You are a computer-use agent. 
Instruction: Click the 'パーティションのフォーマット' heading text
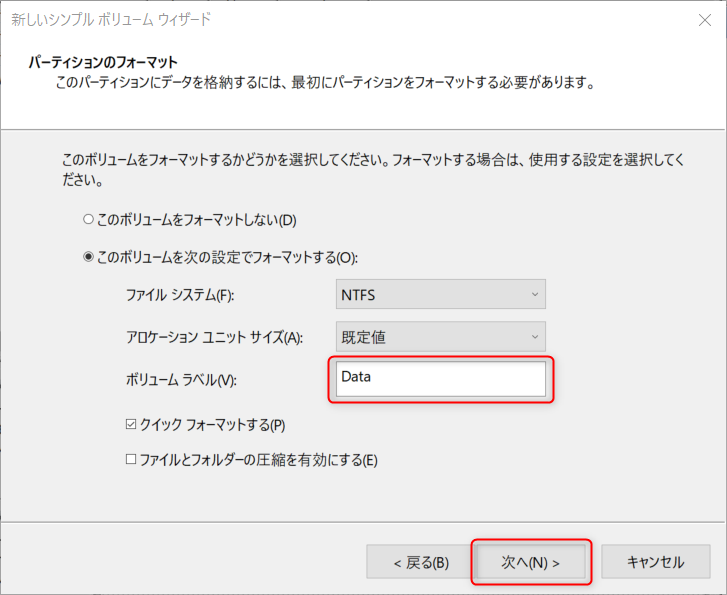(x=103, y=62)
